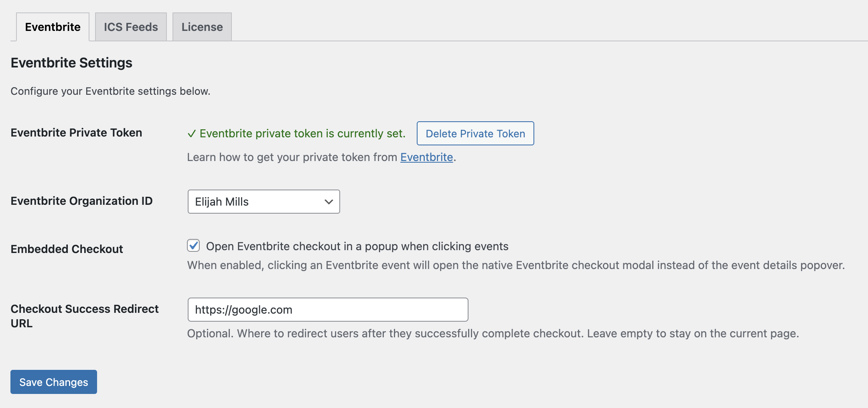868x408 pixels.
Task: Click the Embedded Checkout row label
Action: (x=67, y=249)
